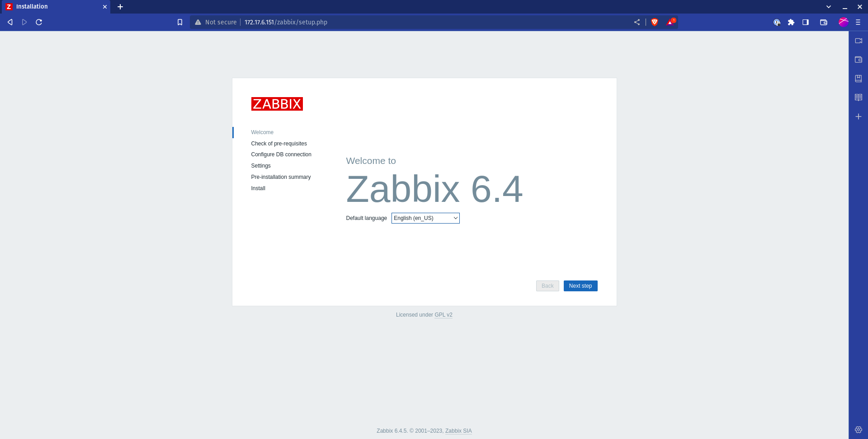Open the share icon in address bar

637,22
